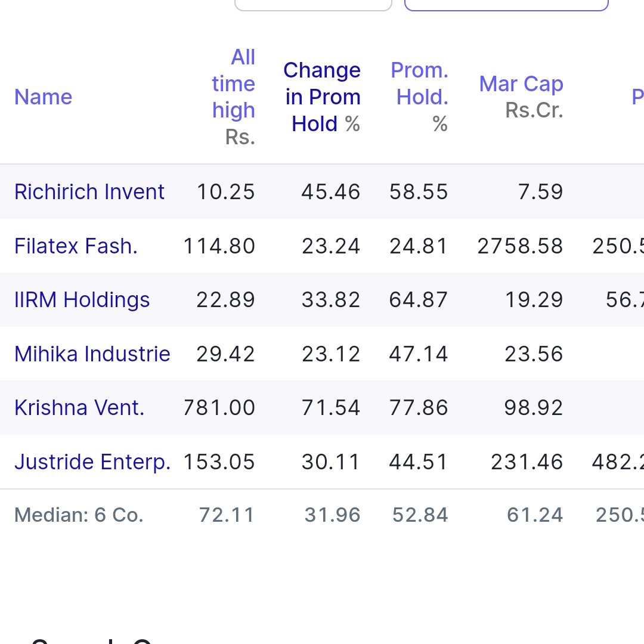Sort by Change in Prom Hold column
This screenshot has height=644, width=644.
point(322,97)
